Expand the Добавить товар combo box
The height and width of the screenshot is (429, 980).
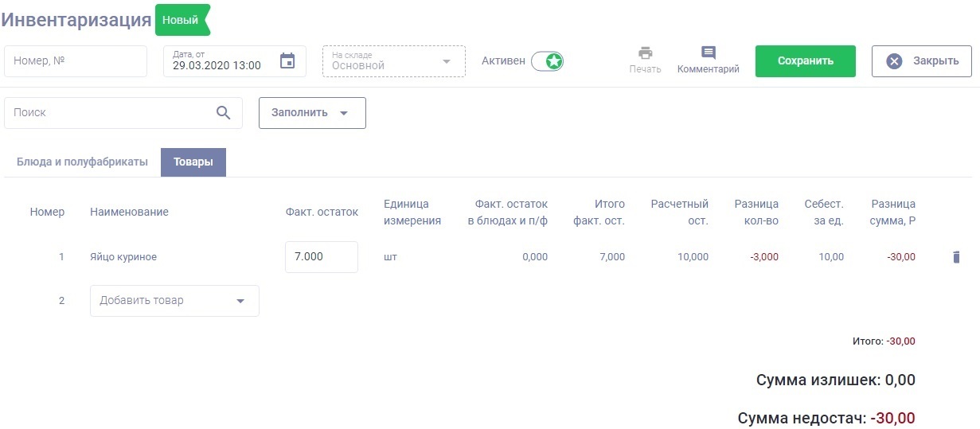click(240, 301)
